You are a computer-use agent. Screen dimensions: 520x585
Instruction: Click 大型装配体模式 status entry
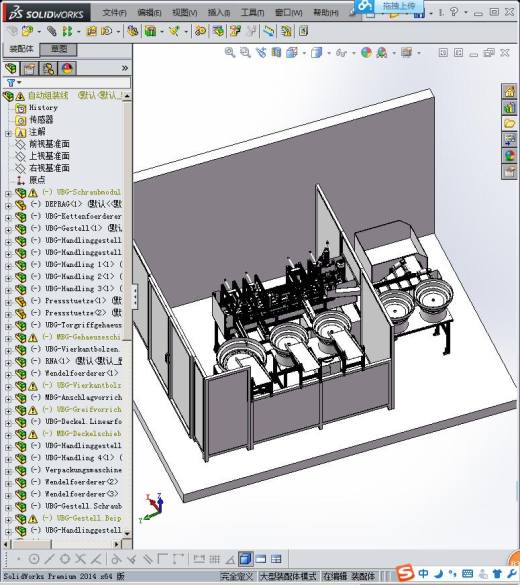coord(288,576)
